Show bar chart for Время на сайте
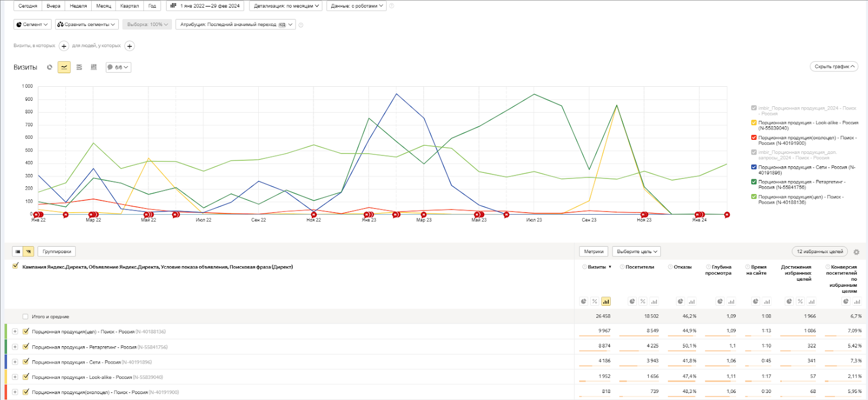This screenshot has height=400, width=868. (x=767, y=301)
